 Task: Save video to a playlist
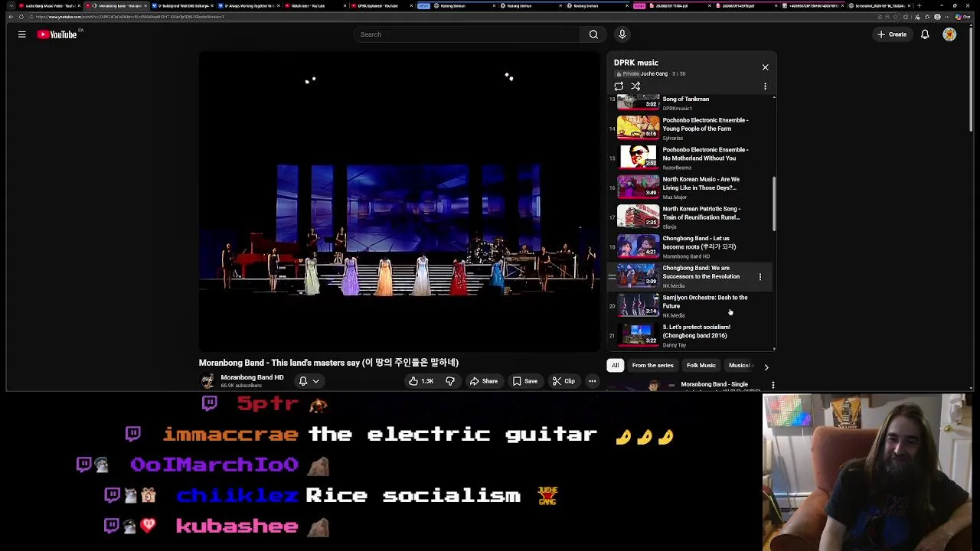(525, 381)
